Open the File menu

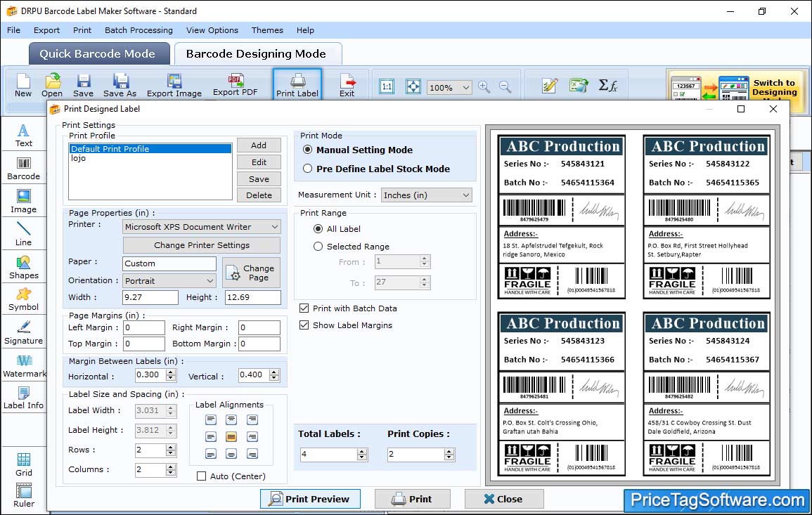click(x=13, y=30)
